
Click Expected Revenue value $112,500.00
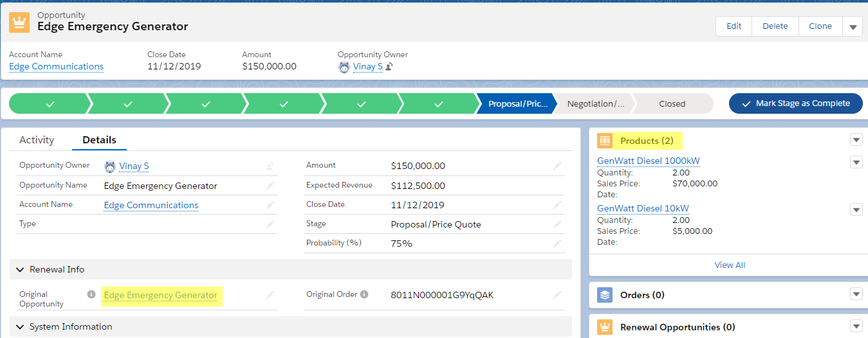pyautogui.click(x=418, y=186)
